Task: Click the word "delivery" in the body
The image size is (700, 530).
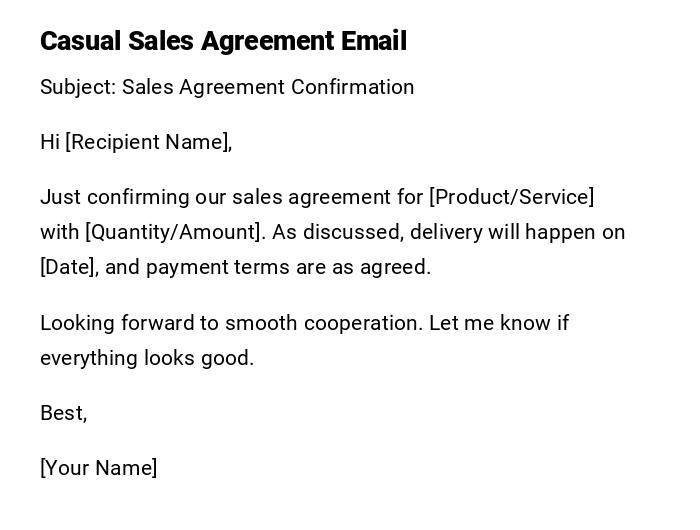Action: (x=446, y=232)
